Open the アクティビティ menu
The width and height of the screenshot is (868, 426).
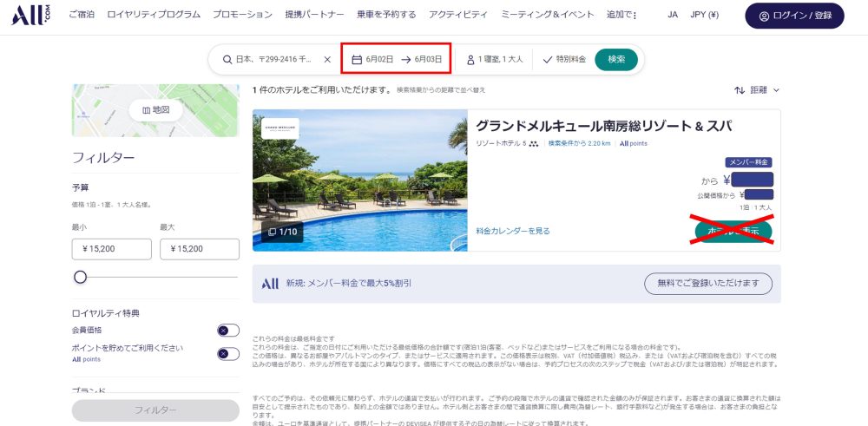(458, 15)
